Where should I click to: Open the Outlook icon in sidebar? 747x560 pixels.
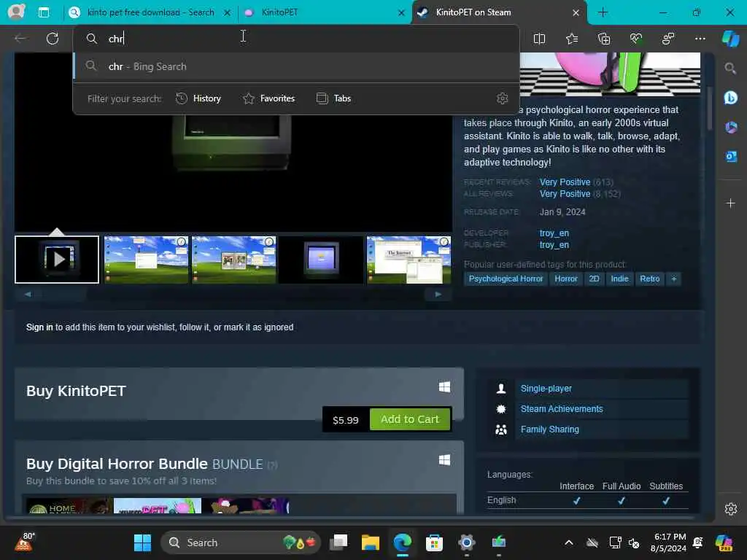pyautogui.click(x=731, y=156)
